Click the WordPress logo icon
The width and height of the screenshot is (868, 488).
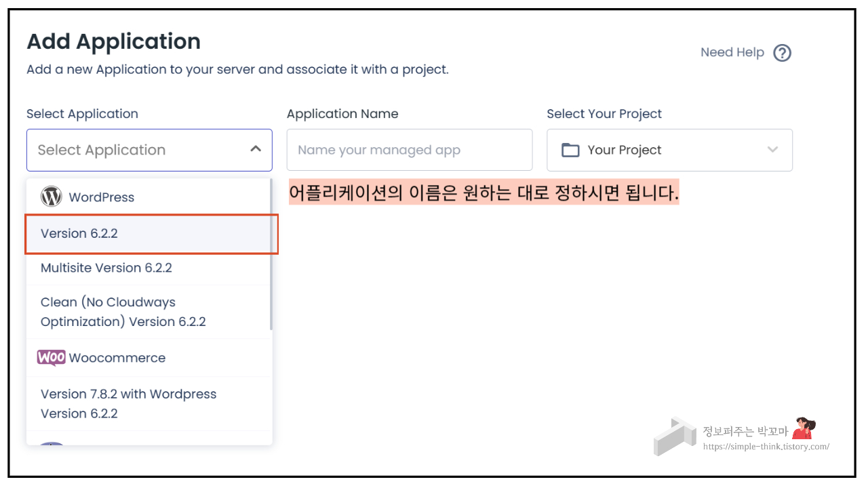(52, 197)
